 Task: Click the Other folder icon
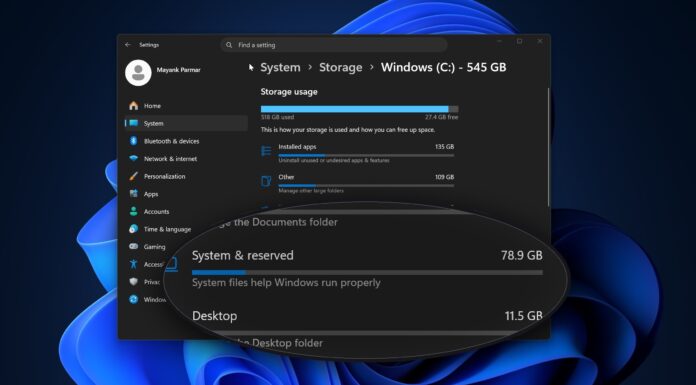coord(266,181)
